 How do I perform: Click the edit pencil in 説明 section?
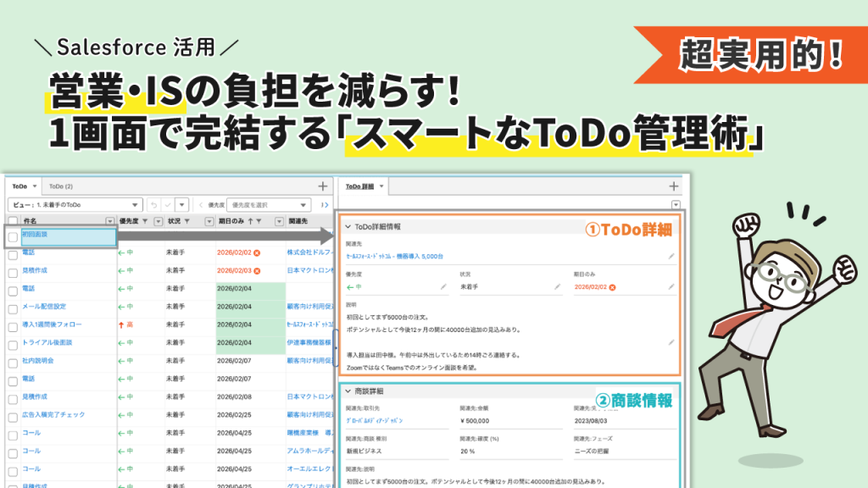[x=671, y=341]
